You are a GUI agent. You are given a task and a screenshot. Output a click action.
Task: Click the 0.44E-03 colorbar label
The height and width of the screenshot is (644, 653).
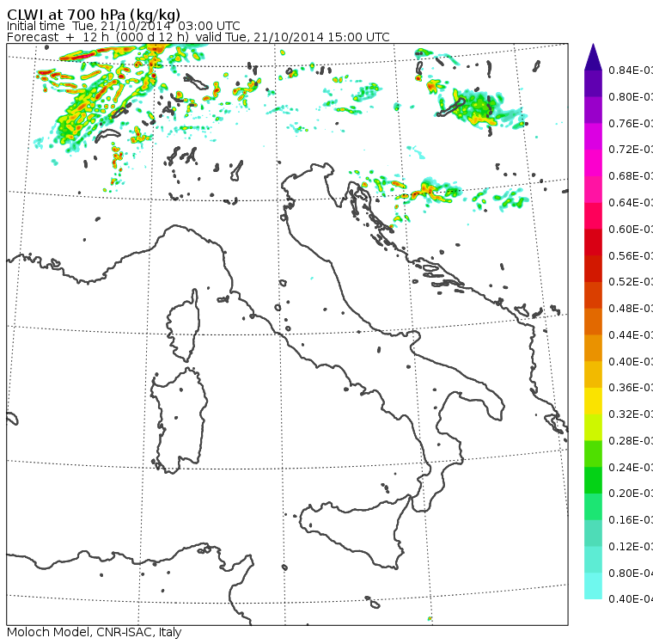(x=631, y=335)
